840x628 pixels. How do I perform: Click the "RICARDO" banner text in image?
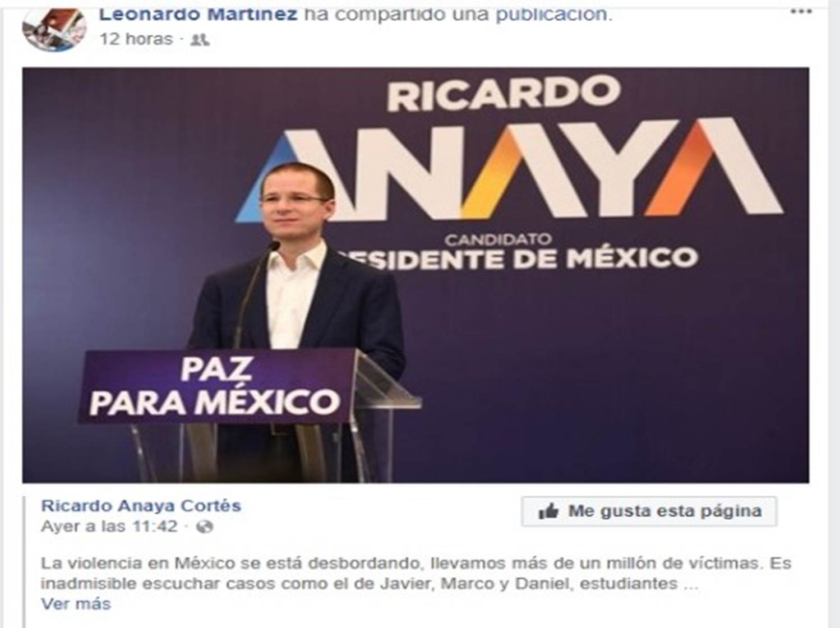(504, 95)
